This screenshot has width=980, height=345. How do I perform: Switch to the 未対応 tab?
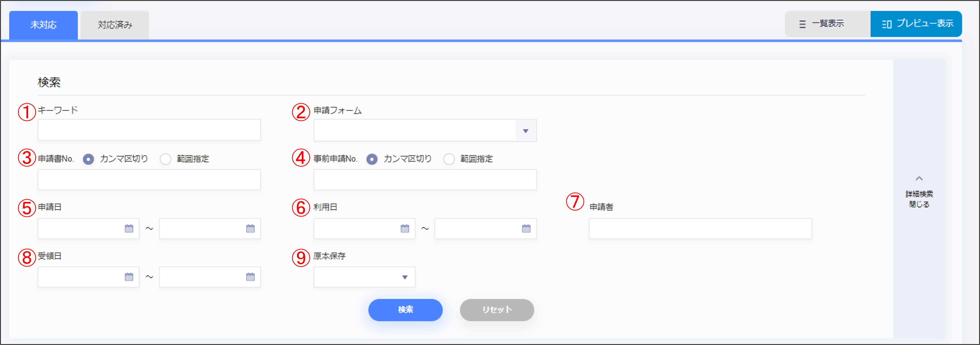pyautogui.click(x=43, y=25)
